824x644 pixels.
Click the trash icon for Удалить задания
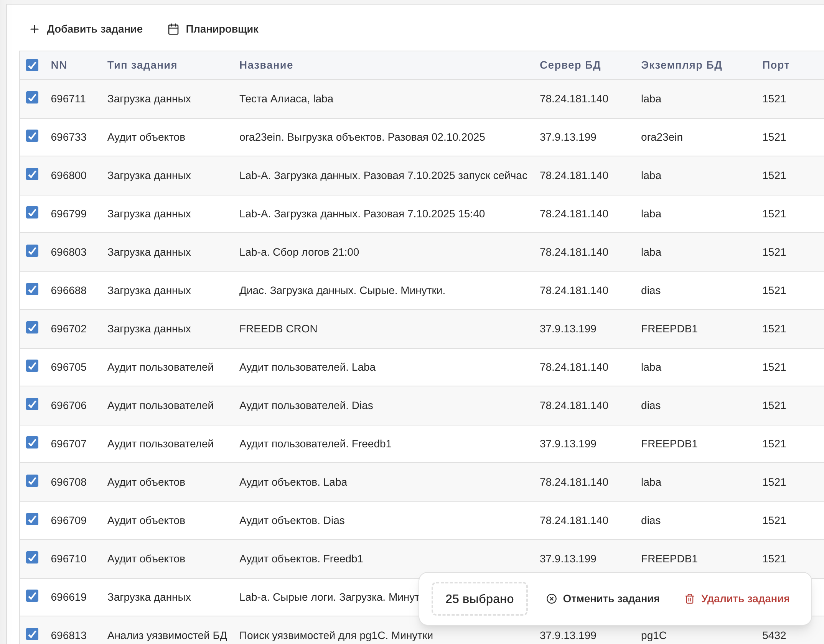689,599
